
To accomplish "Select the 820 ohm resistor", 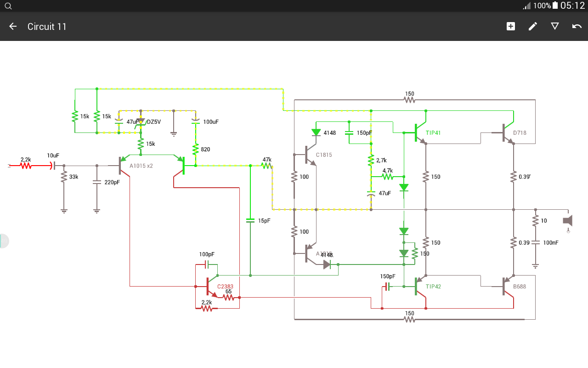I will (196, 149).
